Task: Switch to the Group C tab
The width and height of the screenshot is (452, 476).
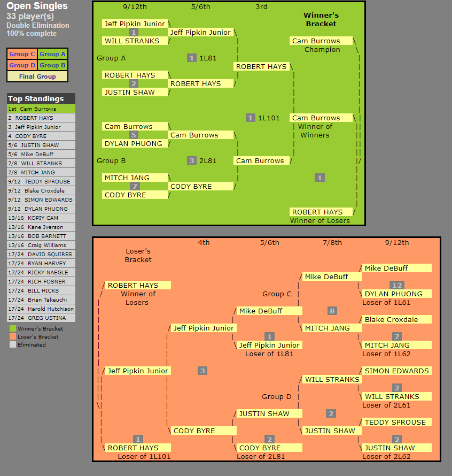Action: (x=22, y=54)
